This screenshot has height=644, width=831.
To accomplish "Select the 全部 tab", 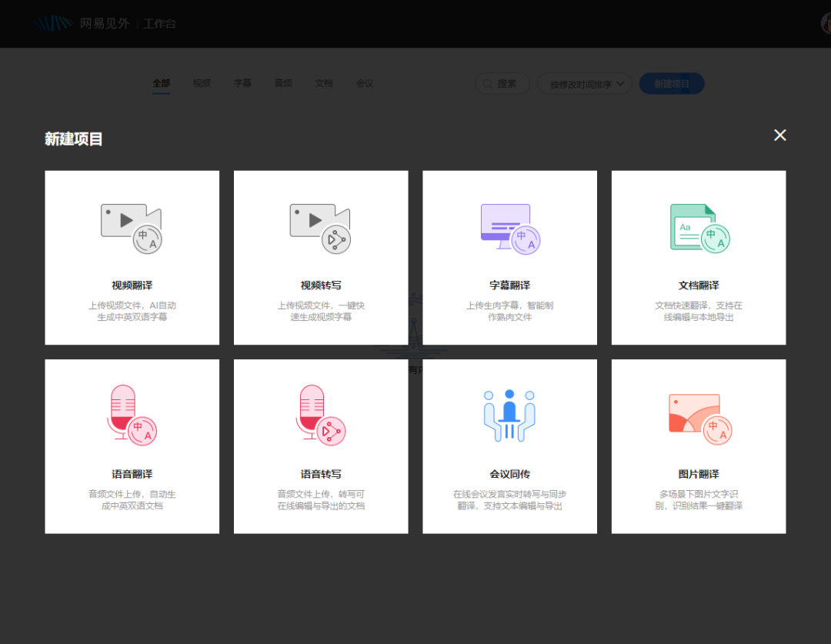I will 161,83.
